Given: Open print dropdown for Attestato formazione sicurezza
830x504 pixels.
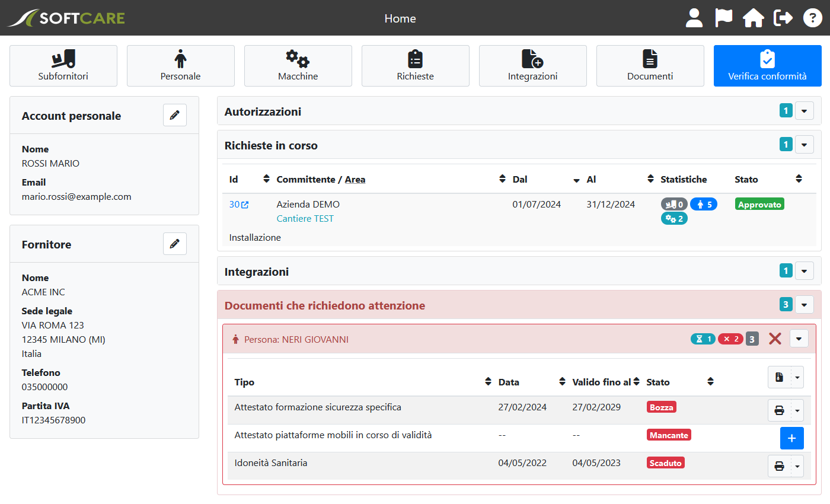Looking at the screenshot, I should tap(798, 410).
